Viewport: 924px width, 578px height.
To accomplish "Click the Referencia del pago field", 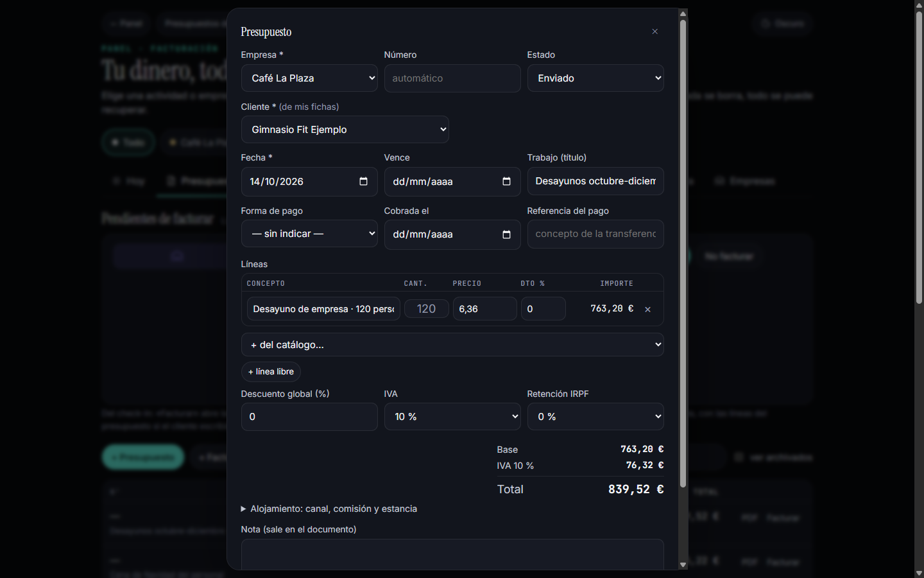I will click(x=595, y=234).
